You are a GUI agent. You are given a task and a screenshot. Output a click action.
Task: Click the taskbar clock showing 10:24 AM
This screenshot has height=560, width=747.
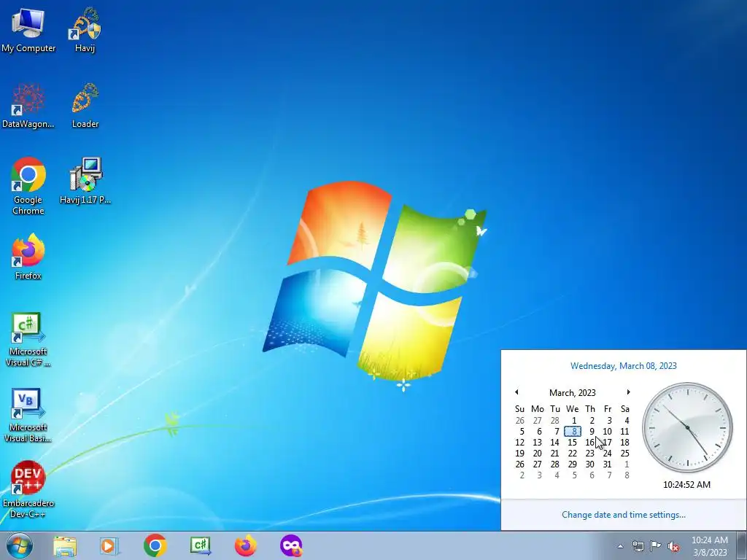[709, 545]
